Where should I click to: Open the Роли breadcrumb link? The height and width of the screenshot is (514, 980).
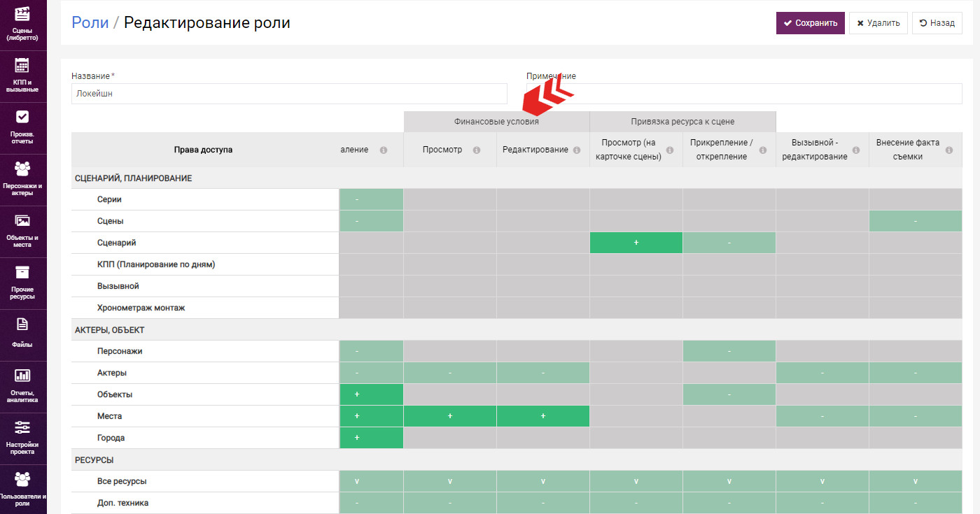point(90,22)
